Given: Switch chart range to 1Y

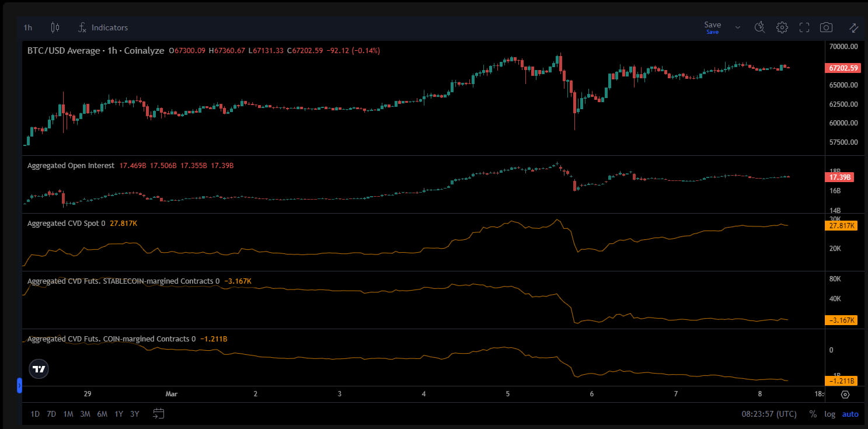Looking at the screenshot, I should click(118, 413).
